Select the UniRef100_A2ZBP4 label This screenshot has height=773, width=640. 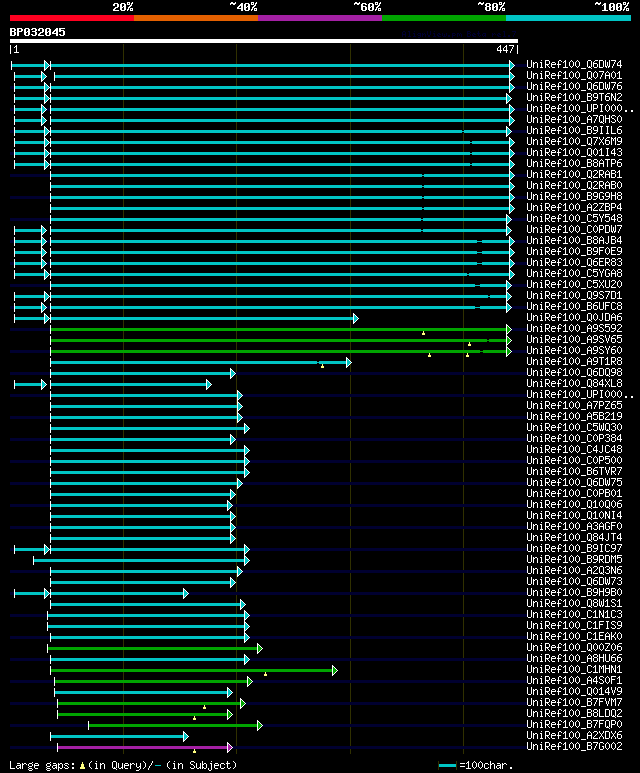pyautogui.click(x=574, y=208)
